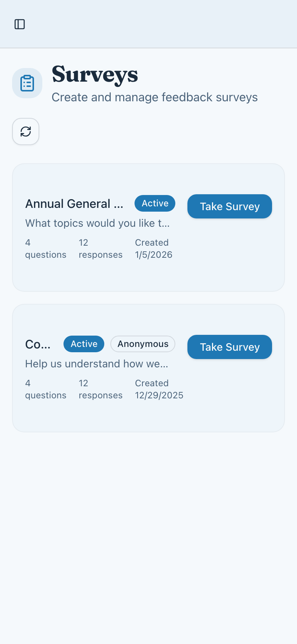
Task: Click the Annual General survey title
Action: [x=74, y=203]
